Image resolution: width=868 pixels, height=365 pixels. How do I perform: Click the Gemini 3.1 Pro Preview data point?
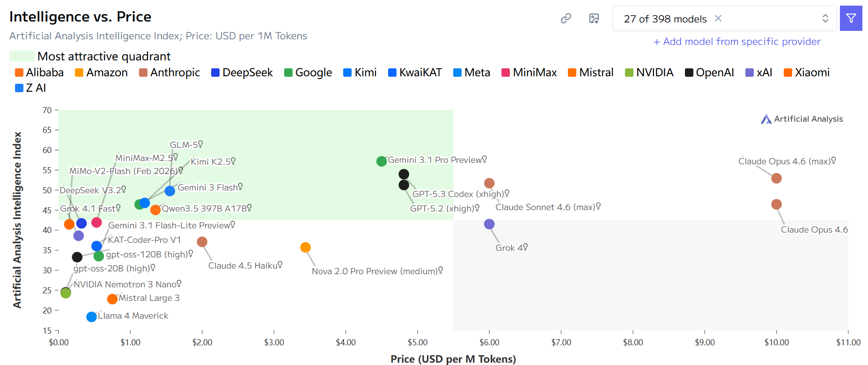382,161
